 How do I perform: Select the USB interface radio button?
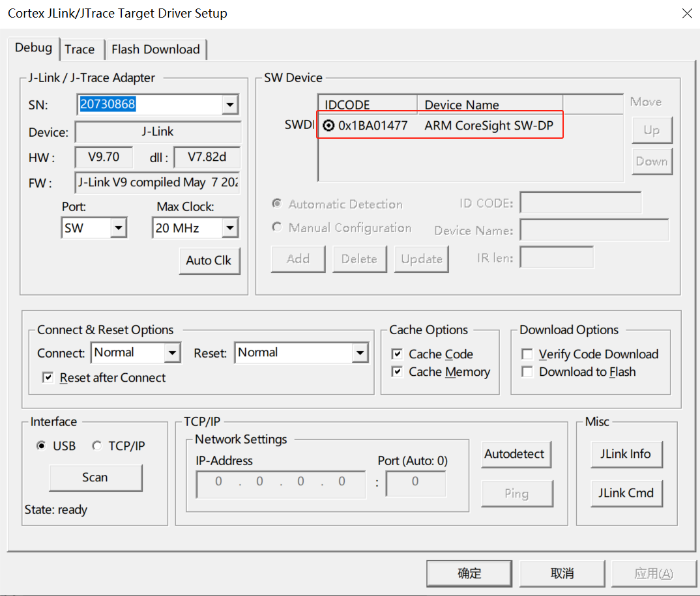[x=42, y=446]
